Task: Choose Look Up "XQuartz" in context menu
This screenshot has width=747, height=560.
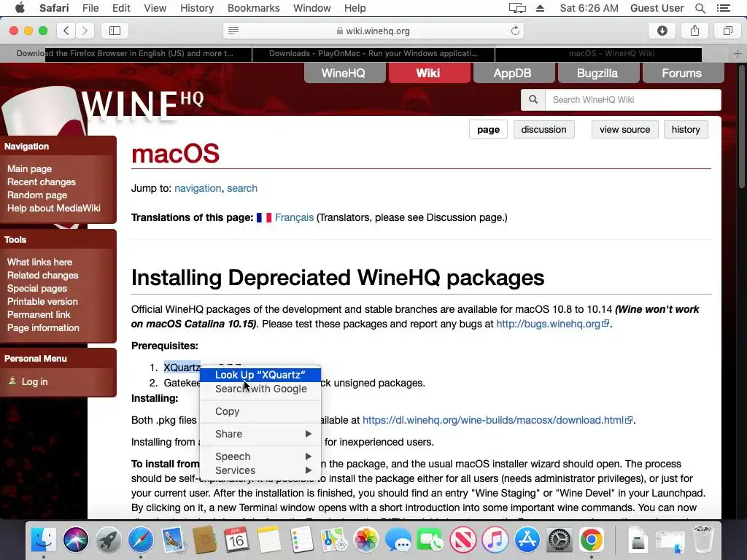Action: pyautogui.click(x=260, y=375)
